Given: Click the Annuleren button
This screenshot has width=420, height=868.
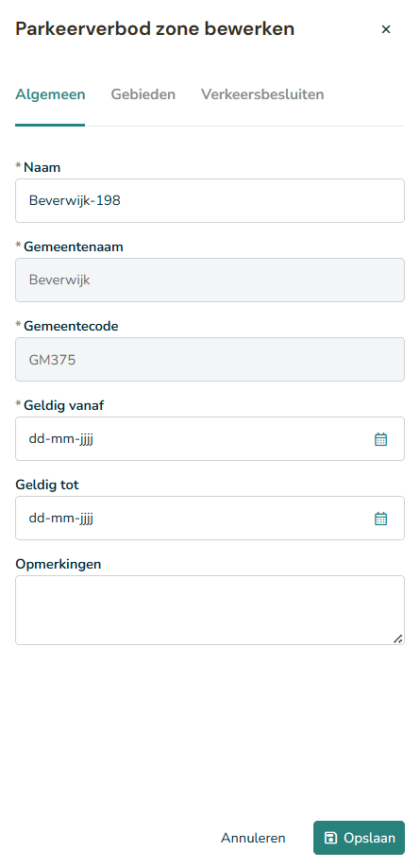Looking at the screenshot, I should [x=254, y=838].
